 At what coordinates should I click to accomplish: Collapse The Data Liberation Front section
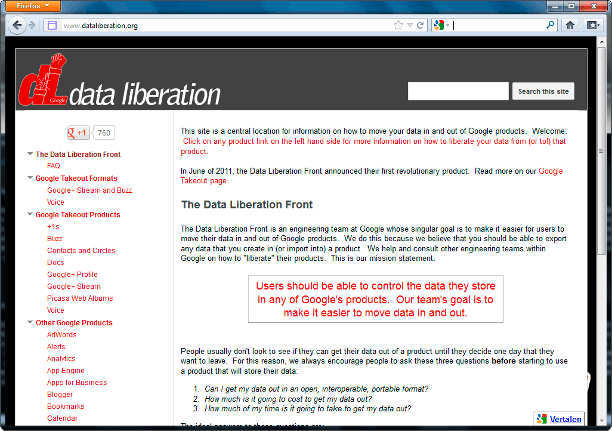pos(30,154)
